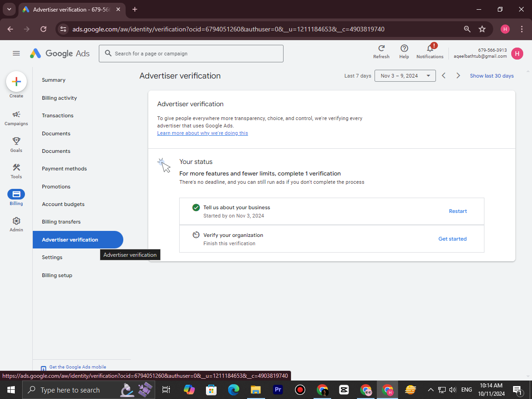Open billing Settings page

pyautogui.click(x=52, y=258)
